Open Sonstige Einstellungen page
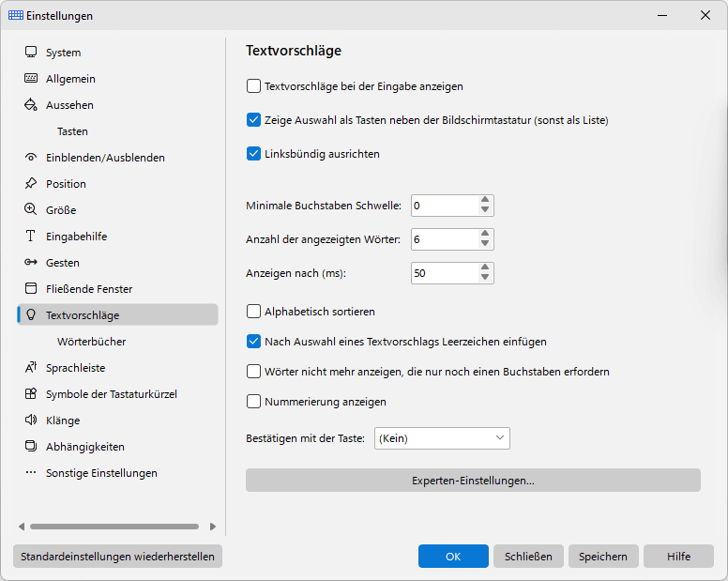728x581 pixels. tap(117, 473)
